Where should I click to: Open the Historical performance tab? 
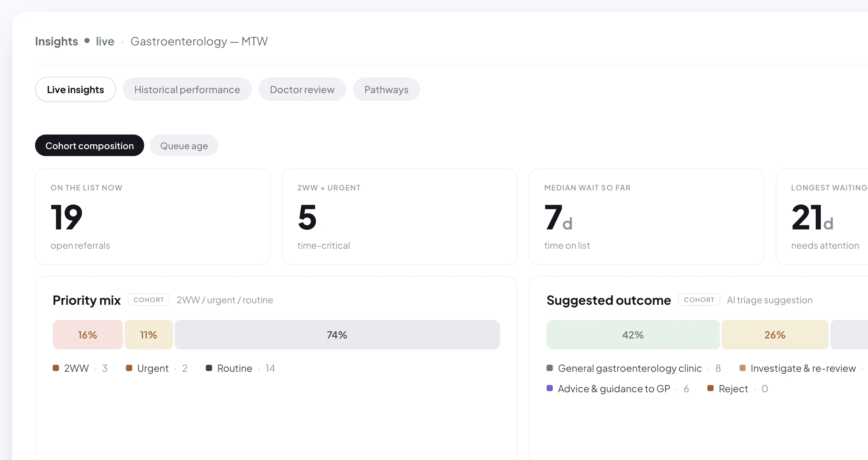(187, 89)
